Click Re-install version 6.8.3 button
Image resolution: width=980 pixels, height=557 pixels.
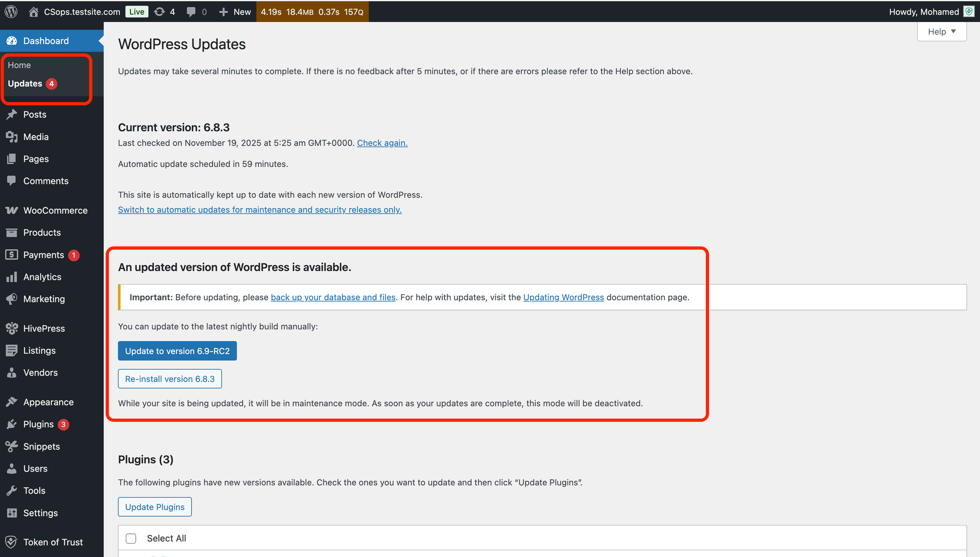170,379
